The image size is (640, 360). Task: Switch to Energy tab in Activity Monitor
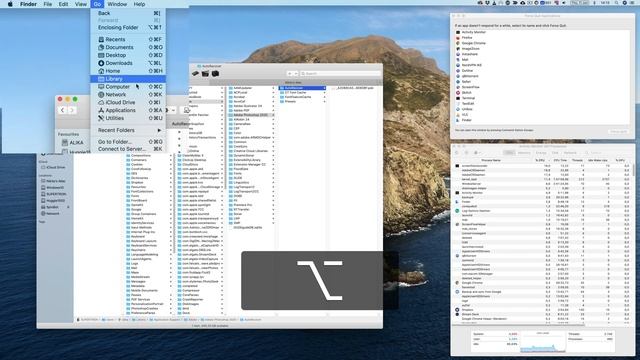click(541, 153)
